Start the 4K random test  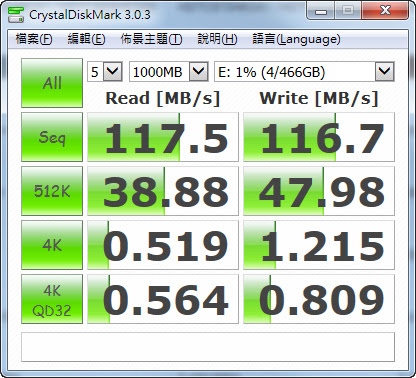52,245
